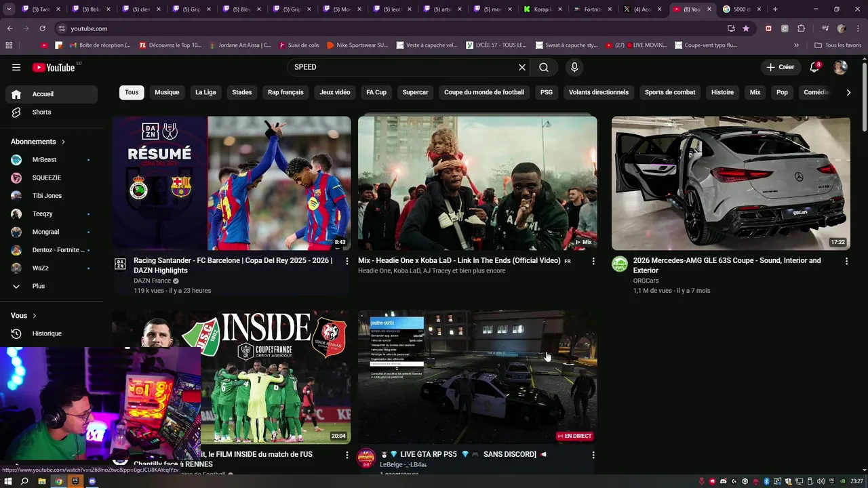The height and width of the screenshot is (488, 868).
Task: Open options for the GTA RP live
Action: (x=593, y=455)
